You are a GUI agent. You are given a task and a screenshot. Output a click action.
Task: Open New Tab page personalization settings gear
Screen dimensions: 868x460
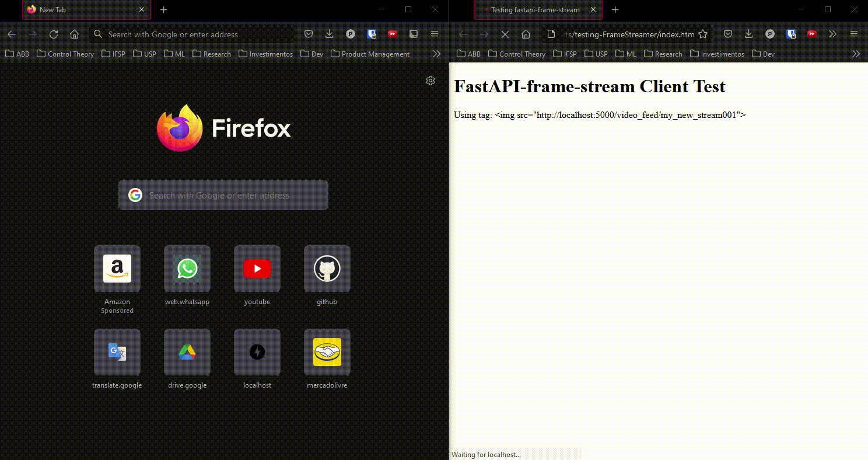(x=430, y=81)
